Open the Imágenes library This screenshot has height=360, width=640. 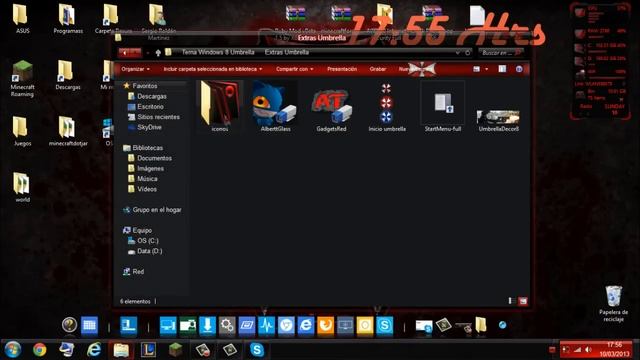pyautogui.click(x=150, y=168)
